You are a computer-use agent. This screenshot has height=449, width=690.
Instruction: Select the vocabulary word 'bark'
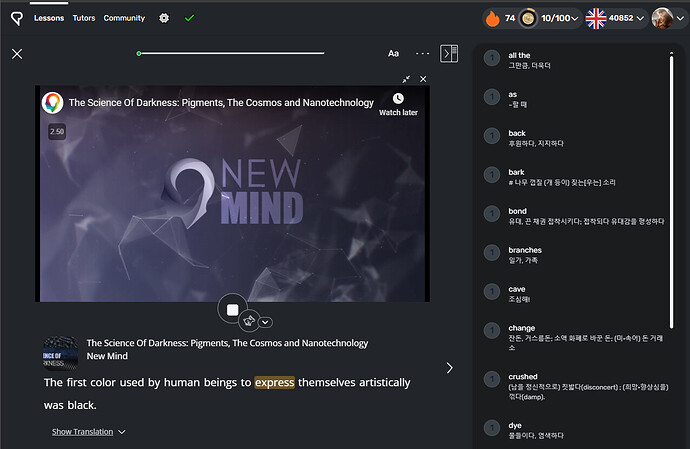(516, 172)
